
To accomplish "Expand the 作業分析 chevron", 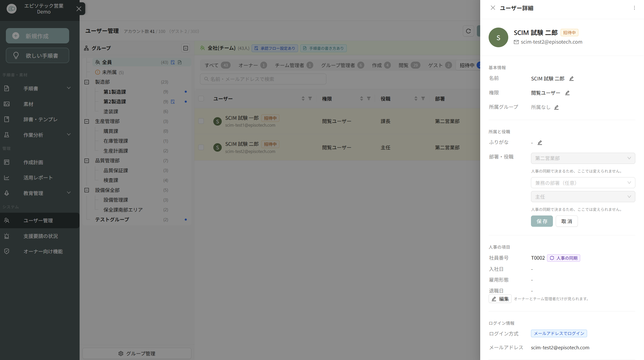I will click(69, 135).
